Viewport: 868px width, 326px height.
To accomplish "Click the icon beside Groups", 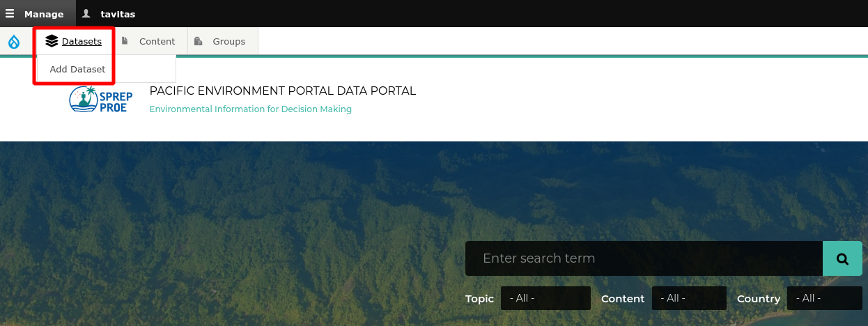I will click(199, 41).
